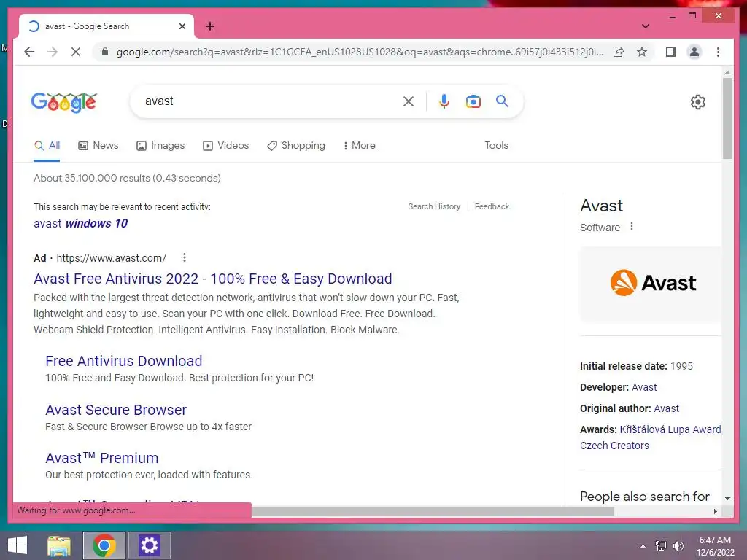The image size is (747, 560).
Task: Open Avast Free Antivirus 2022 ad link
Action: coord(212,279)
